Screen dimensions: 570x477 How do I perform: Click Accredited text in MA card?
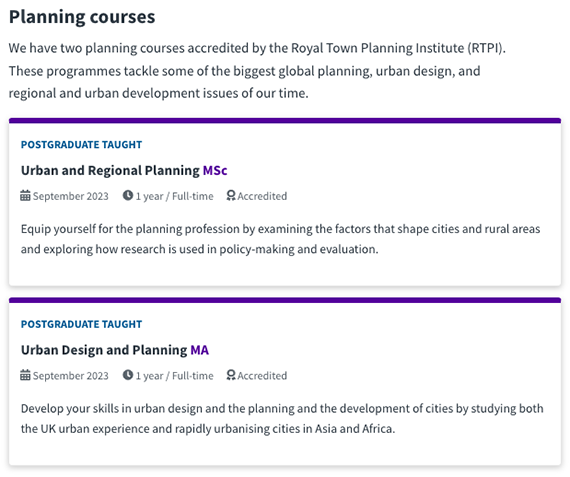click(262, 375)
